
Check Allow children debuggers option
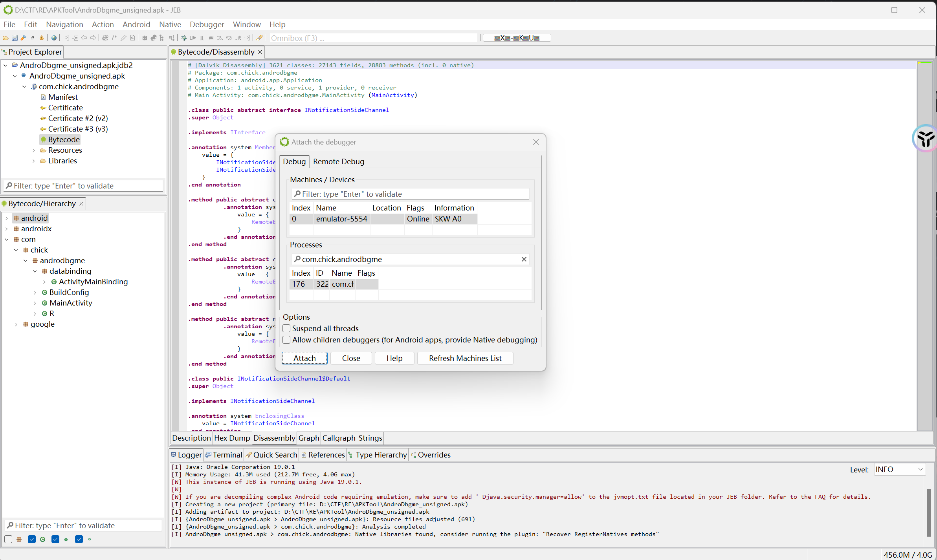coord(287,340)
